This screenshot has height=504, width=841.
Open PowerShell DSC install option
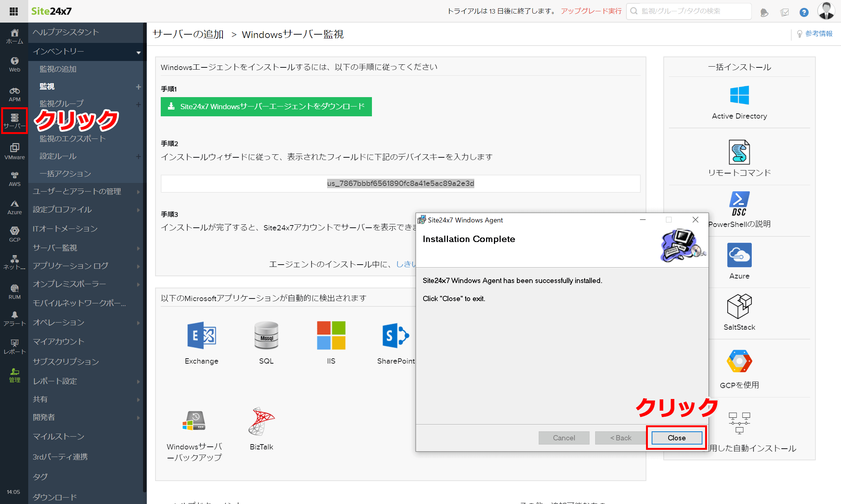[x=739, y=209]
